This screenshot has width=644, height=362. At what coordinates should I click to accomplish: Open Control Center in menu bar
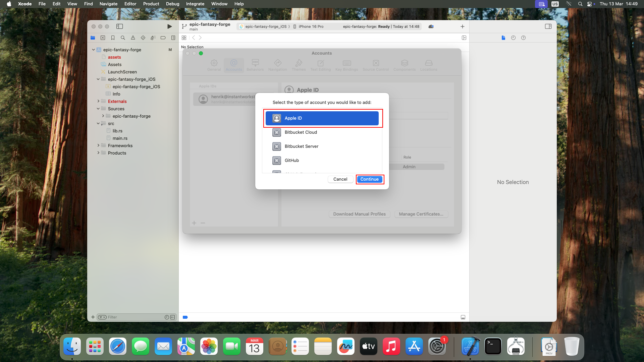pyautogui.click(x=590, y=4)
